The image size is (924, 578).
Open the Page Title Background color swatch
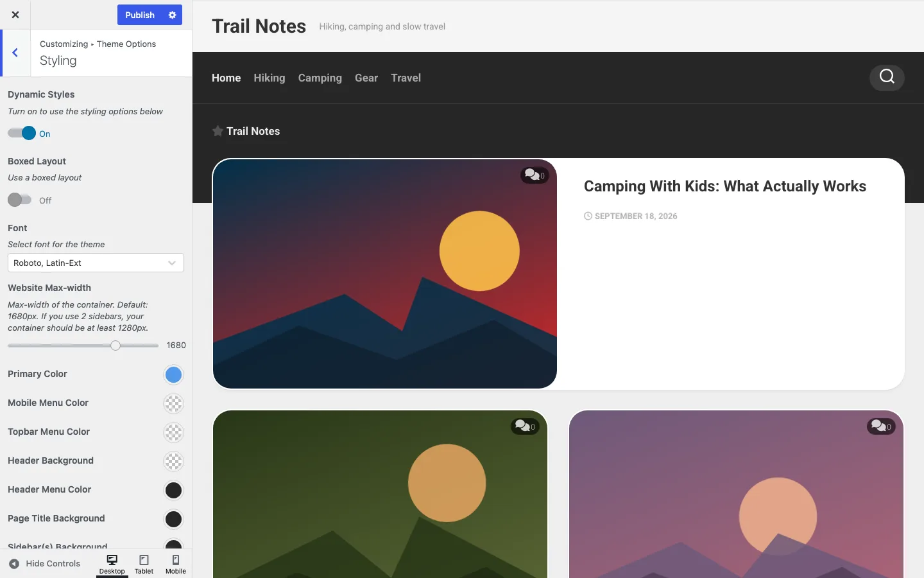[x=173, y=519]
